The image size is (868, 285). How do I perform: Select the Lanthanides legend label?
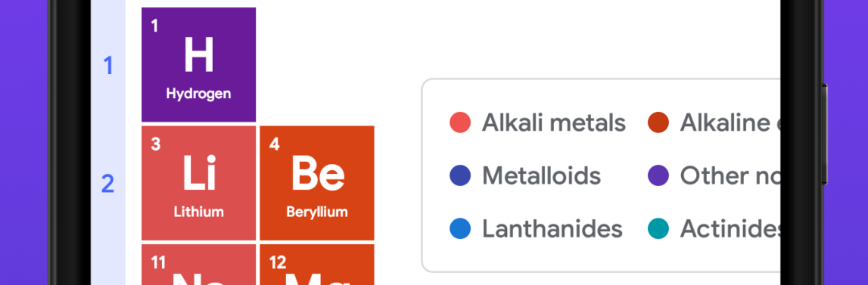click(x=552, y=228)
